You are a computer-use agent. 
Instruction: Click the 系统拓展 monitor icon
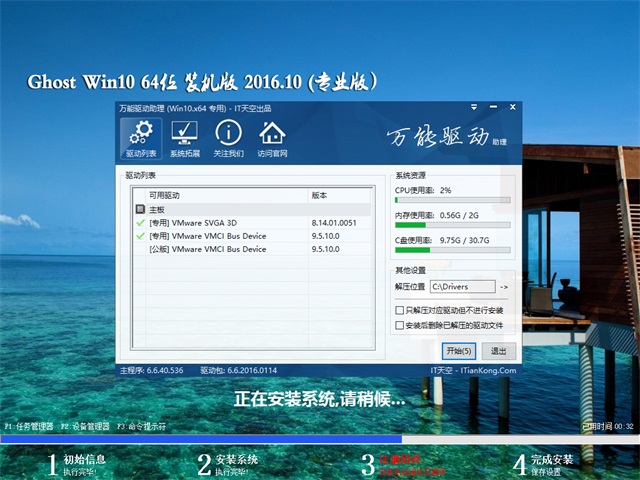coord(184,139)
